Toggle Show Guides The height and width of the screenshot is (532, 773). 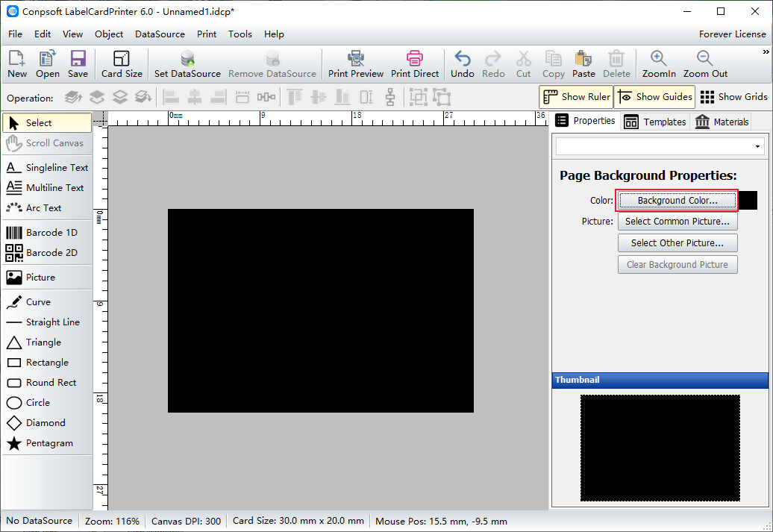pos(654,97)
